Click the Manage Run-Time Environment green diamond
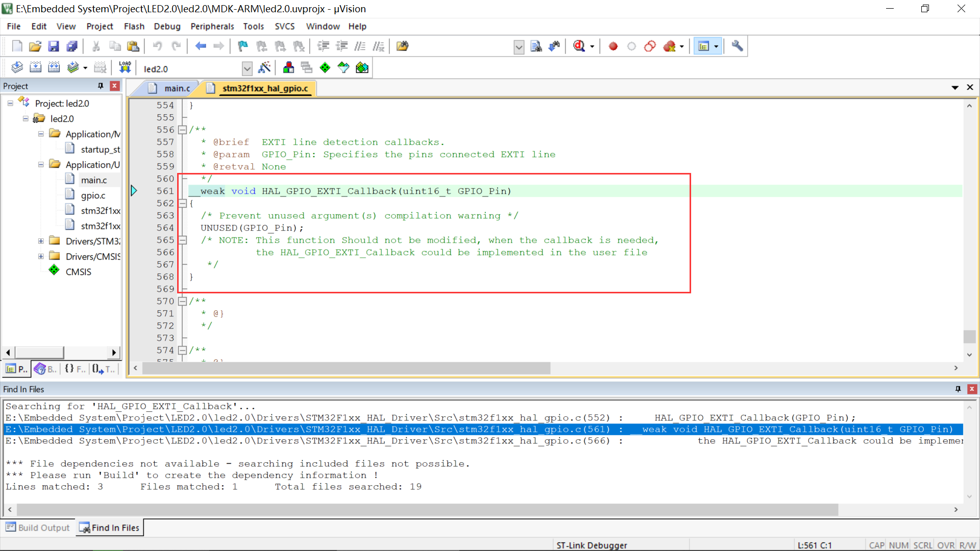This screenshot has width=980, height=551. tap(325, 67)
